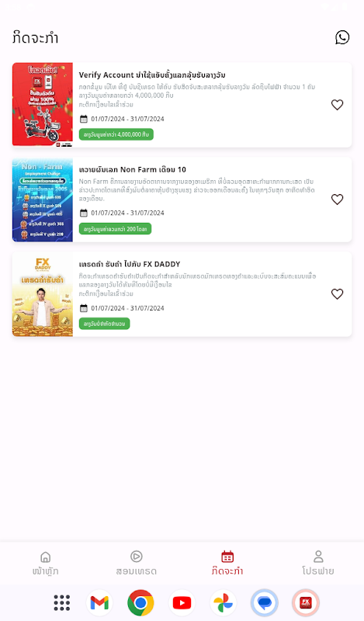Open the FX DADDY gold banner thumbnail

43,294
